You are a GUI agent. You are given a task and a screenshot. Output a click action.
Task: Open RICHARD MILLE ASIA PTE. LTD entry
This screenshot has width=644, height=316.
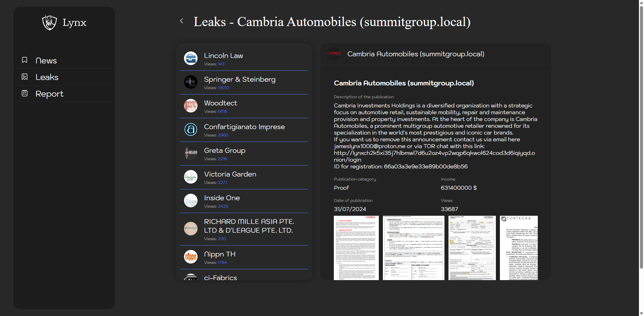[x=249, y=226]
